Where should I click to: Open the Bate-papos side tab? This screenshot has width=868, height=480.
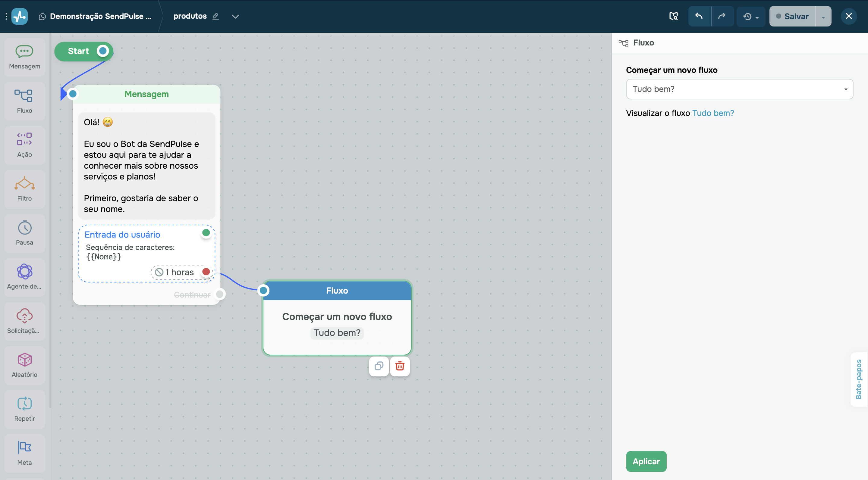tap(859, 379)
